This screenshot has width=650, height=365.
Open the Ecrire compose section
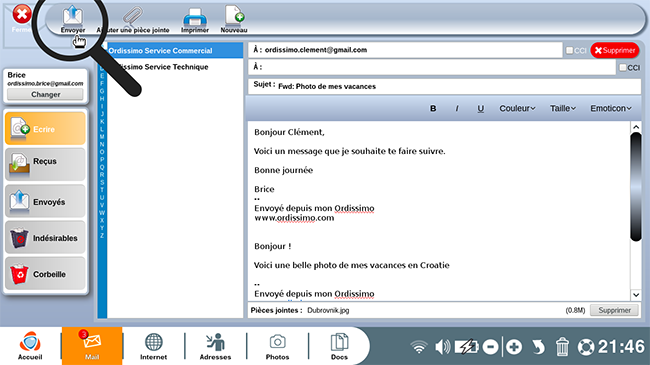point(45,129)
